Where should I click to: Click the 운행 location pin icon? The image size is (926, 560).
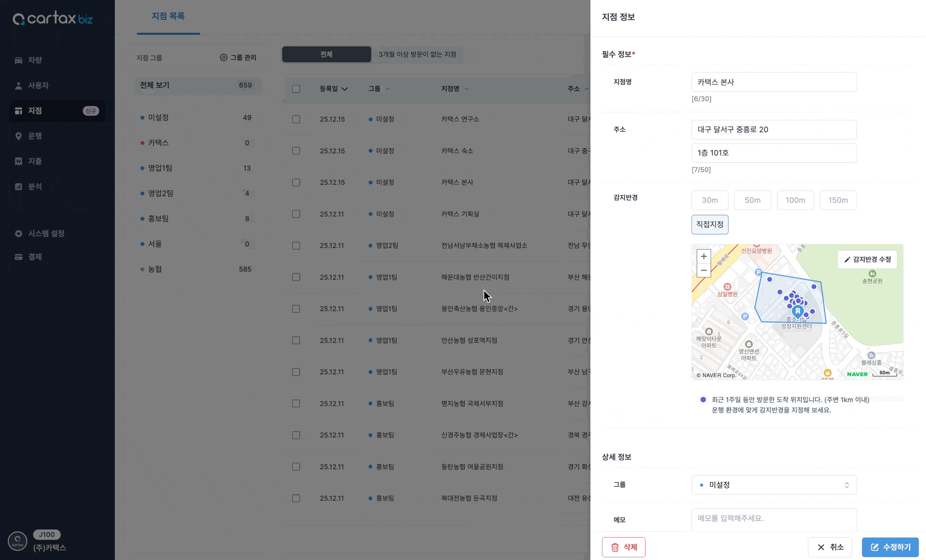click(19, 136)
